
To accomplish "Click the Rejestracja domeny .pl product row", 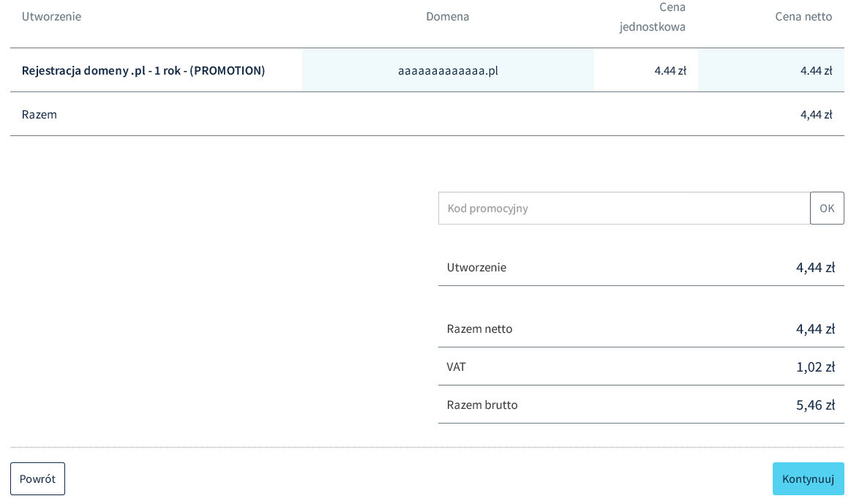I will [427, 70].
